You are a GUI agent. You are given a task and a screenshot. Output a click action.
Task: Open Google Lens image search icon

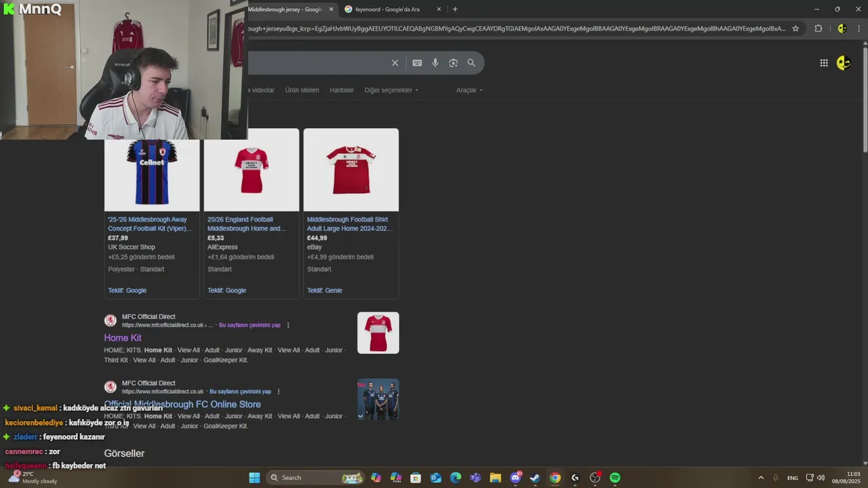coord(453,63)
